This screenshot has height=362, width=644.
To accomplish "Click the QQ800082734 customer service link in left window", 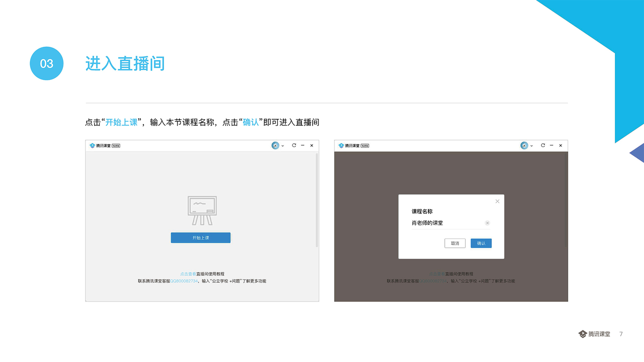I will point(184,281).
